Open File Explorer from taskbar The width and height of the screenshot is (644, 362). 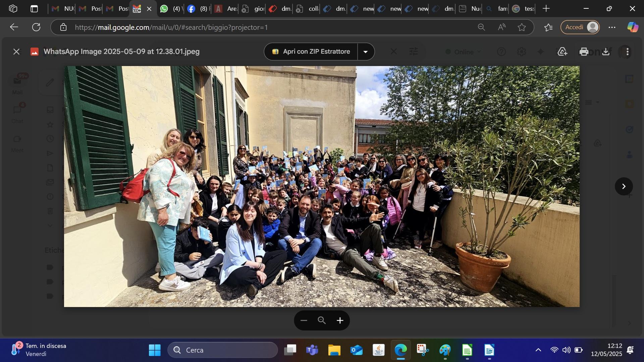(334, 350)
